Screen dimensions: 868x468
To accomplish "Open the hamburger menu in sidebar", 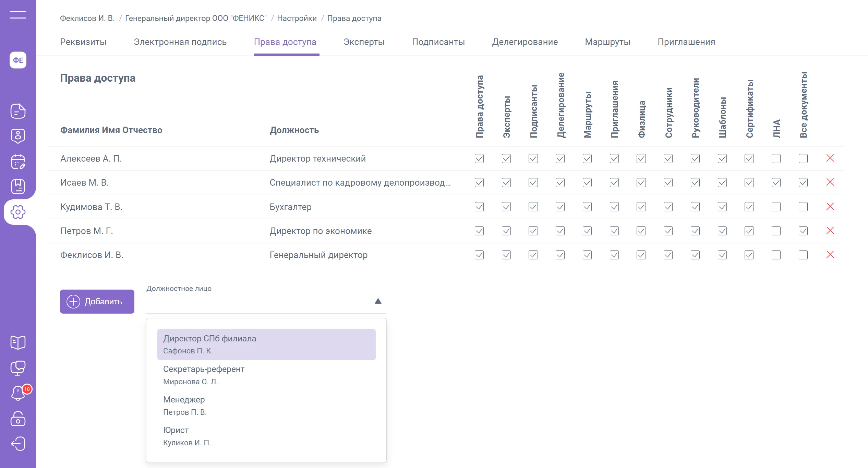I will click(18, 14).
